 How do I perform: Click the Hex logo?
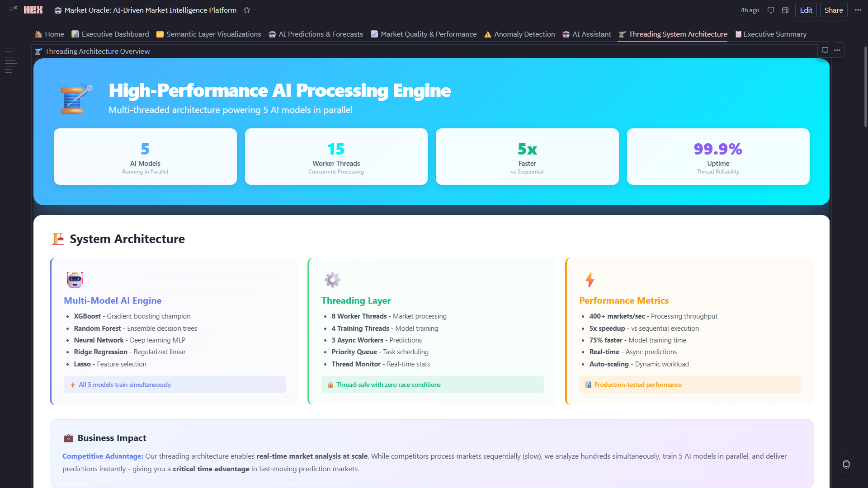(x=33, y=10)
